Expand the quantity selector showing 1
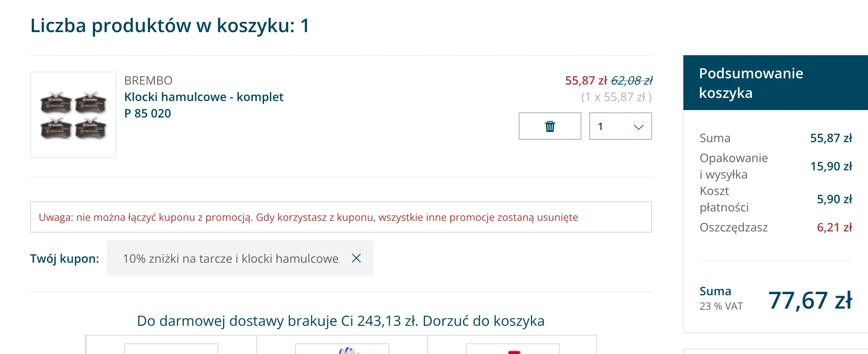Image resolution: width=868 pixels, height=354 pixels. point(620,126)
